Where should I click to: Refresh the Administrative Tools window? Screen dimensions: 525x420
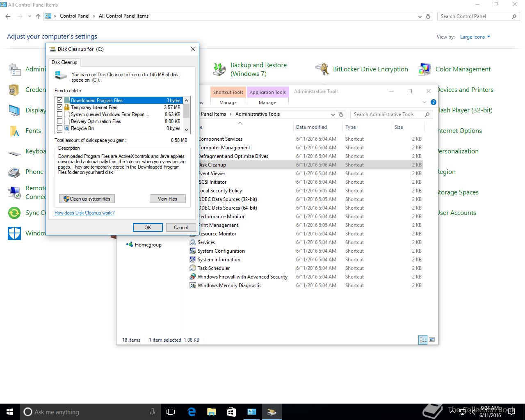[341, 114]
